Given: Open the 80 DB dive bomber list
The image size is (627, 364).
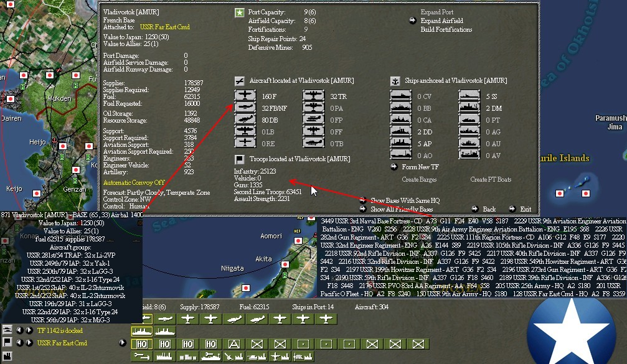Looking at the screenshot, I should [x=245, y=119].
